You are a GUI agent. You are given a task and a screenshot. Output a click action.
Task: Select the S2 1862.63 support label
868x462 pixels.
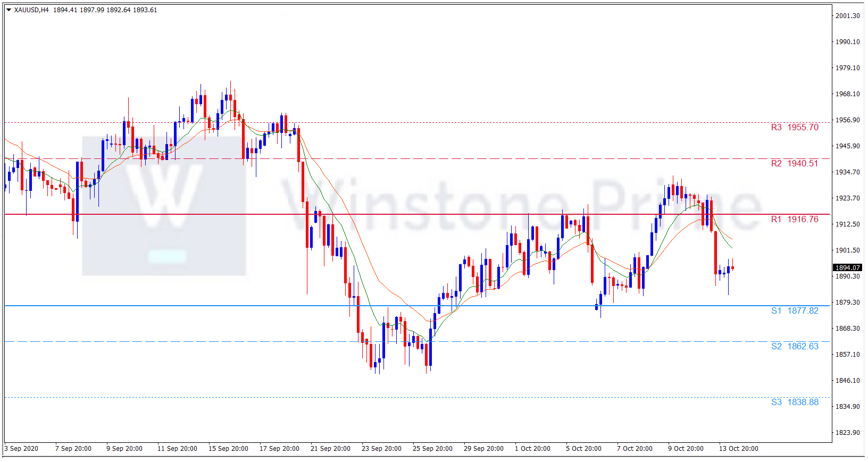795,347
